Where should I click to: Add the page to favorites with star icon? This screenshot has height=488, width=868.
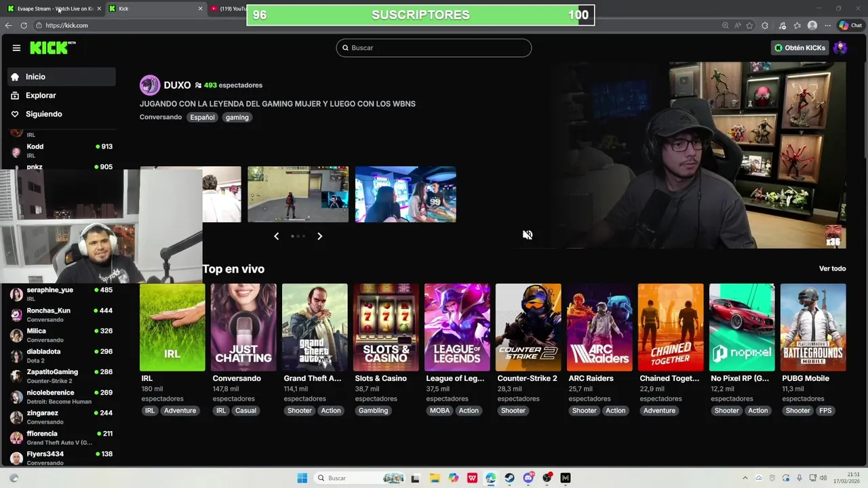(x=750, y=25)
